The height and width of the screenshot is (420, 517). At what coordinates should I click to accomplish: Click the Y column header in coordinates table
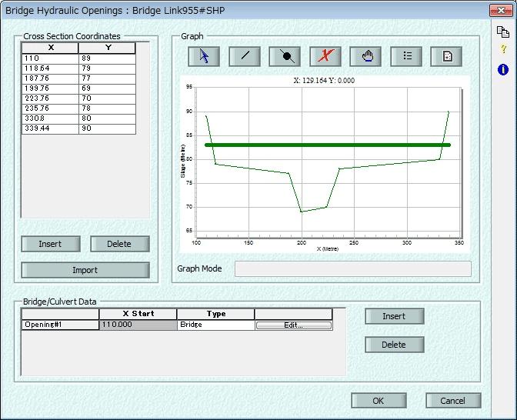[107, 48]
